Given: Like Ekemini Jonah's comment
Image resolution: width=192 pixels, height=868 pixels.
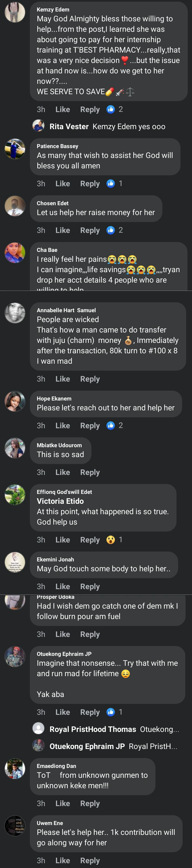Looking at the screenshot, I should point(63,587).
